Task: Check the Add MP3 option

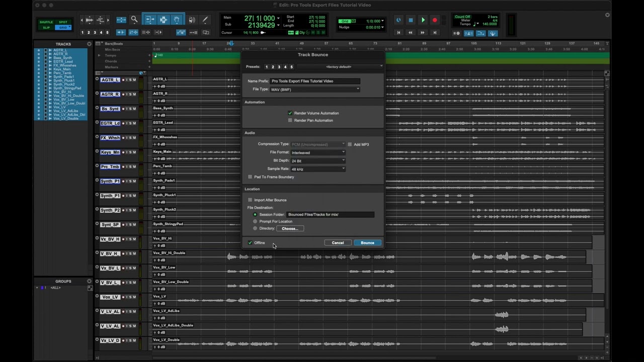Action: [x=350, y=144]
